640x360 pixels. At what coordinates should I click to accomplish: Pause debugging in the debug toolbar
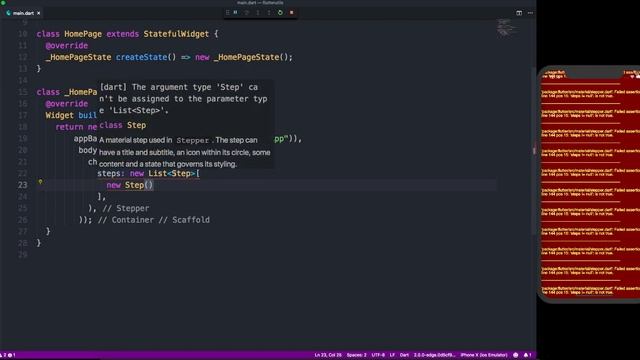click(236, 13)
